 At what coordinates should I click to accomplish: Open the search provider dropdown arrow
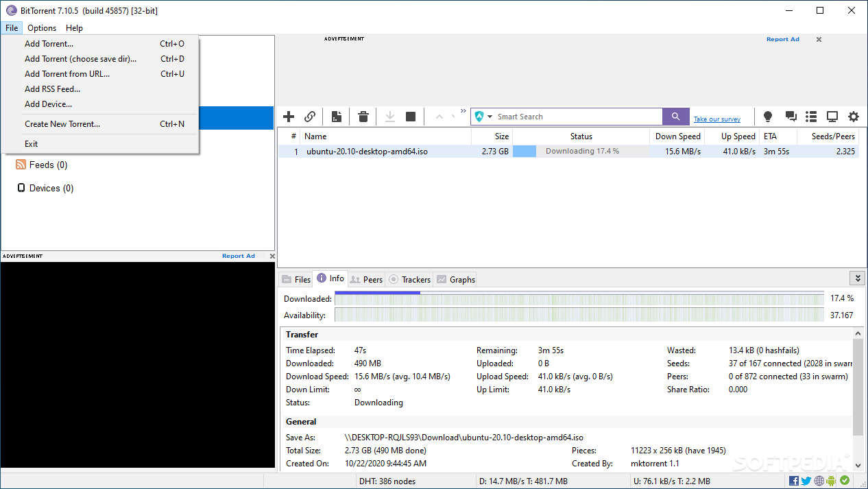point(490,117)
